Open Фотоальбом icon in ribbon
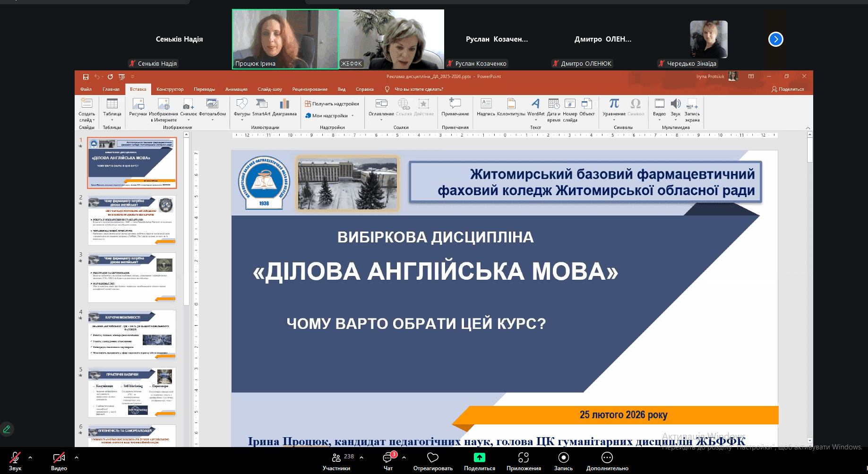The height and width of the screenshot is (474, 868). click(x=212, y=109)
